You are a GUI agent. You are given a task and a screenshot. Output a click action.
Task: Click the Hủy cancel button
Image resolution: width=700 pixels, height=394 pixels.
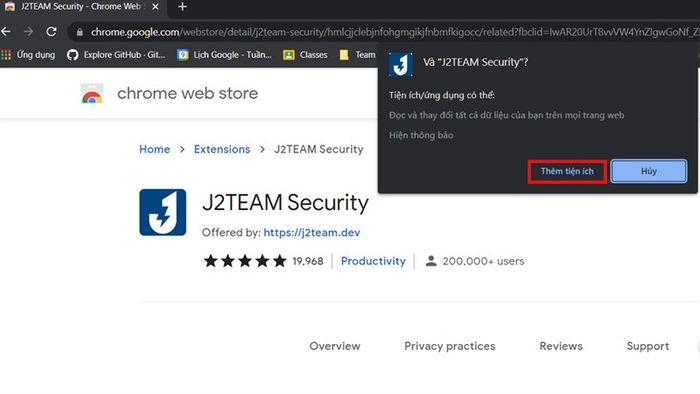[649, 171]
